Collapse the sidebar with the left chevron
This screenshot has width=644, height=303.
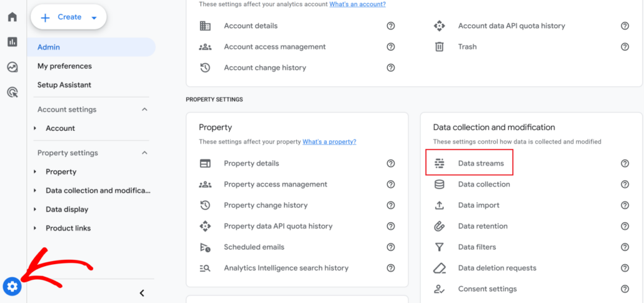142,293
